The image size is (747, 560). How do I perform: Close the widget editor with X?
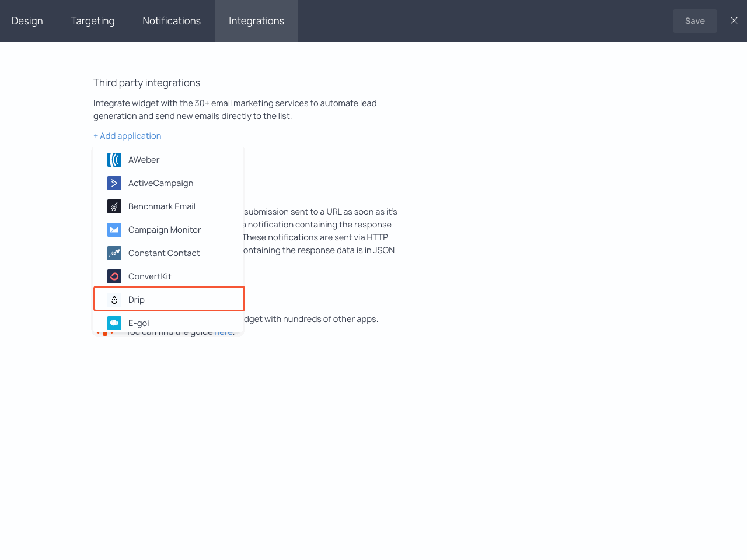click(x=734, y=20)
